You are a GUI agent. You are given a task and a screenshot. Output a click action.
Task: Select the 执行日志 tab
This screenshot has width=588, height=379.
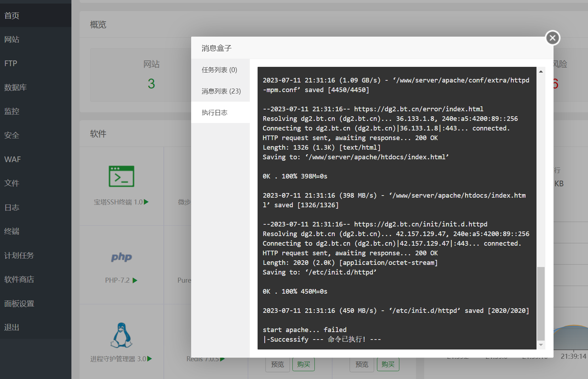click(220, 113)
